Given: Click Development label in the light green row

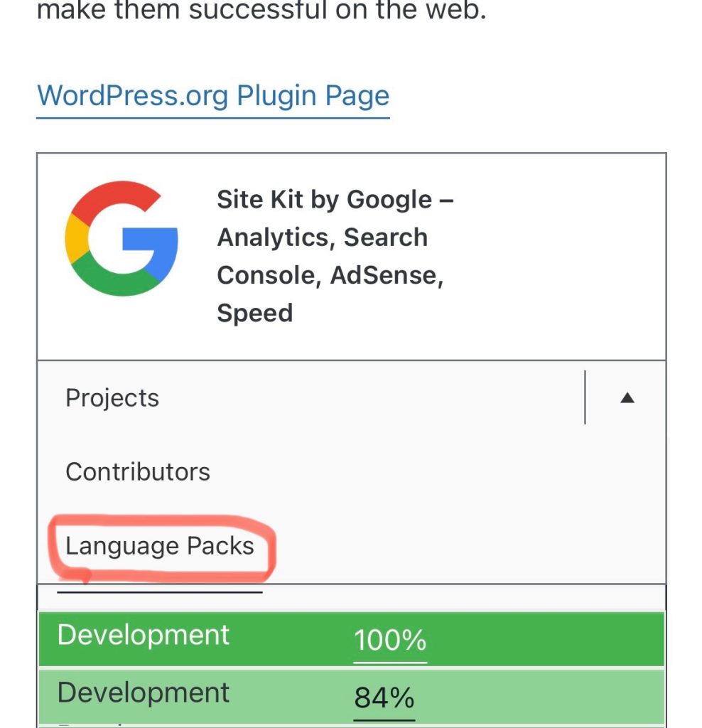Looking at the screenshot, I should [144, 692].
